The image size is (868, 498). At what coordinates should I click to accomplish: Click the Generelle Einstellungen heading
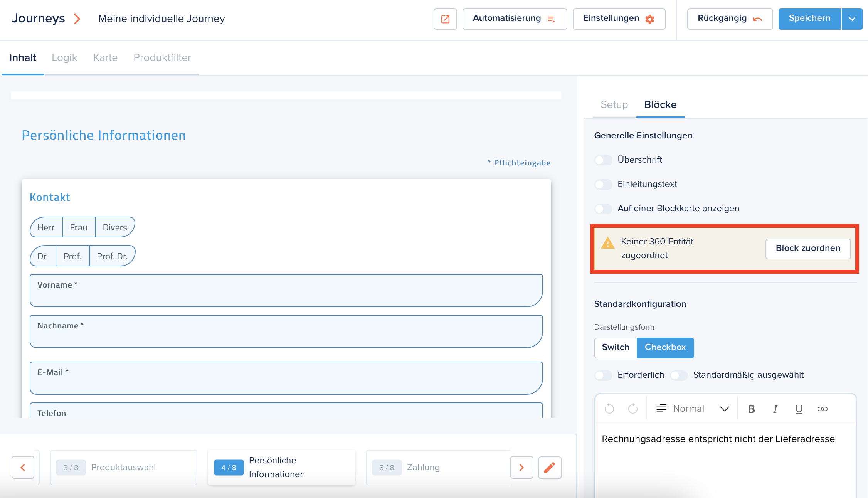(x=643, y=136)
